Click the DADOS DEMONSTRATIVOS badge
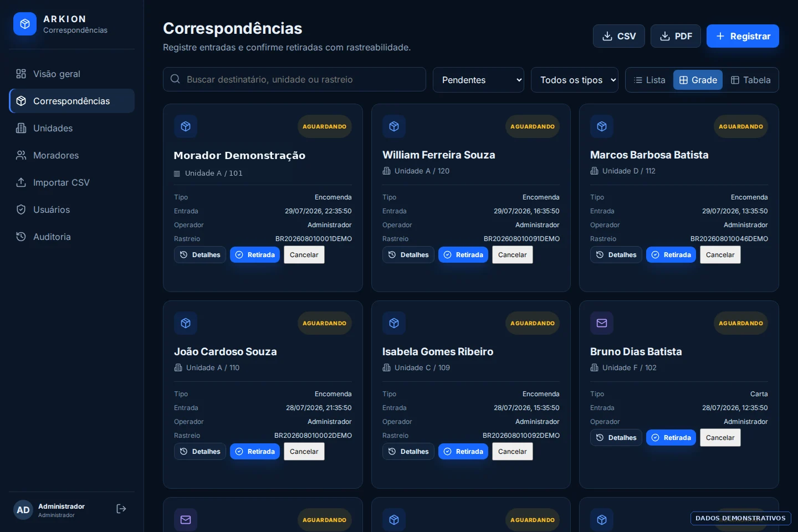This screenshot has width=798, height=532. pyautogui.click(x=740, y=518)
